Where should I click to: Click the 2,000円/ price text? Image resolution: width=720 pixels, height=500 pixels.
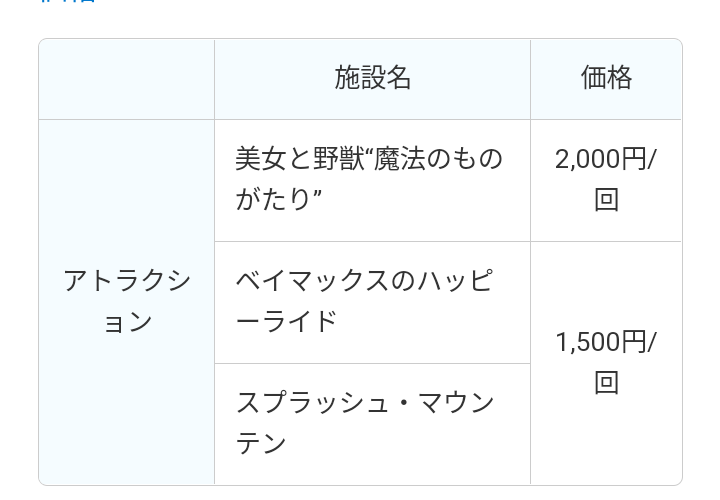[x=606, y=160]
